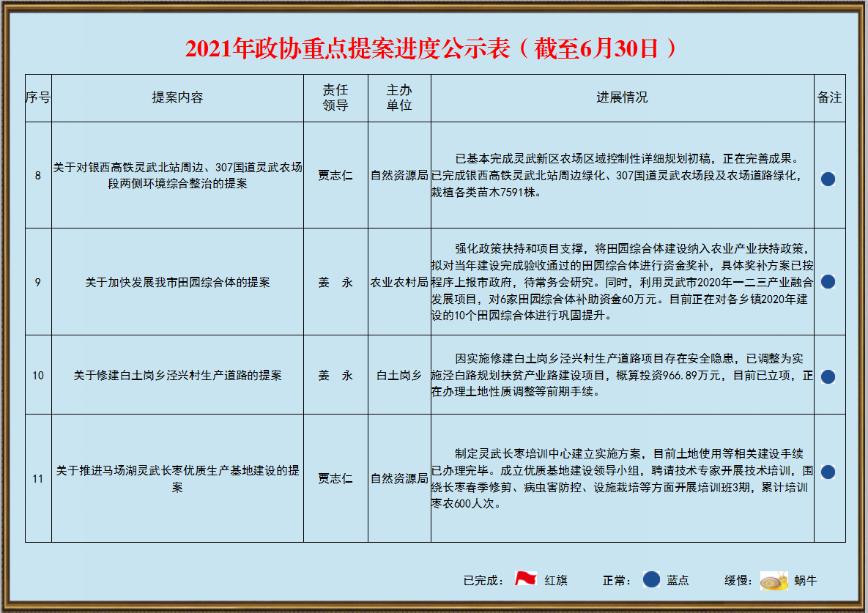Click the 备注 column header
Screen dimensions: 868x613
[829, 97]
